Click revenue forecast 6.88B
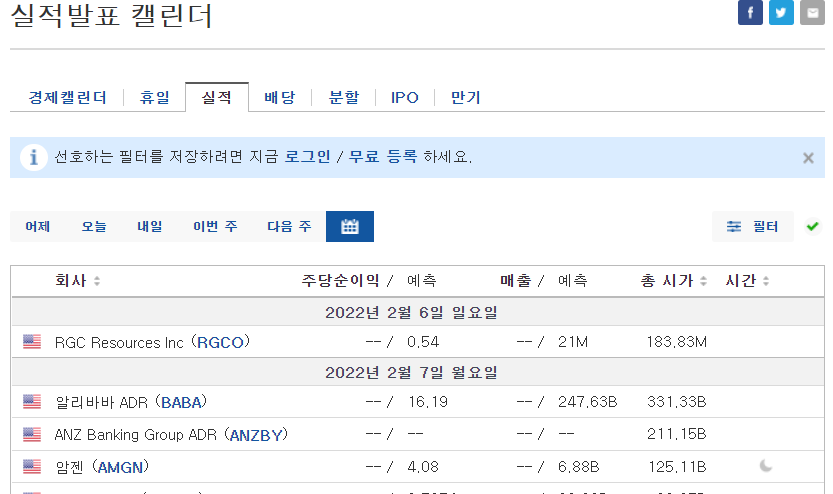The height and width of the screenshot is (494, 833). coord(579,467)
